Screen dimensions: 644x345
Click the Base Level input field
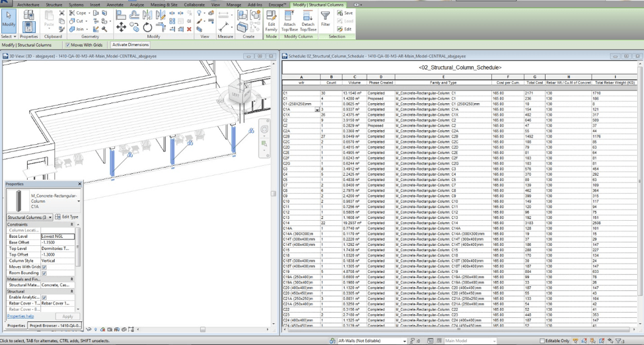tap(58, 237)
